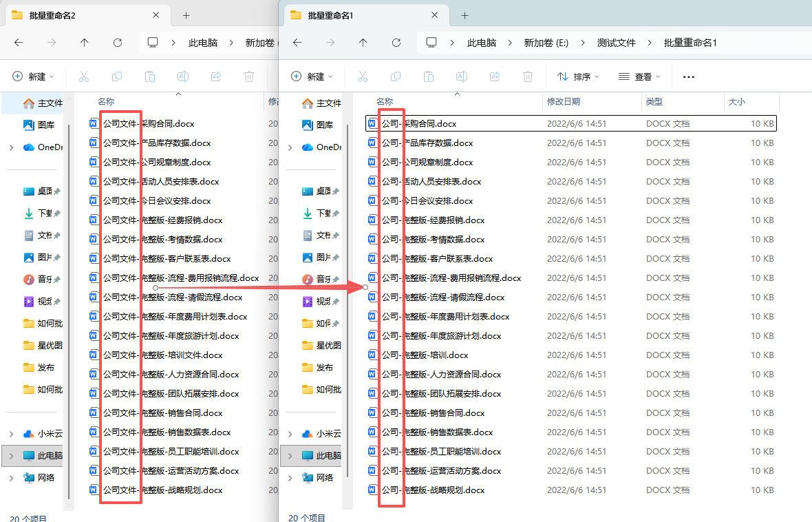This screenshot has height=522, width=812.
Task: Expand OneDrive in 批量重命名1 sidebar
Action: (x=290, y=147)
